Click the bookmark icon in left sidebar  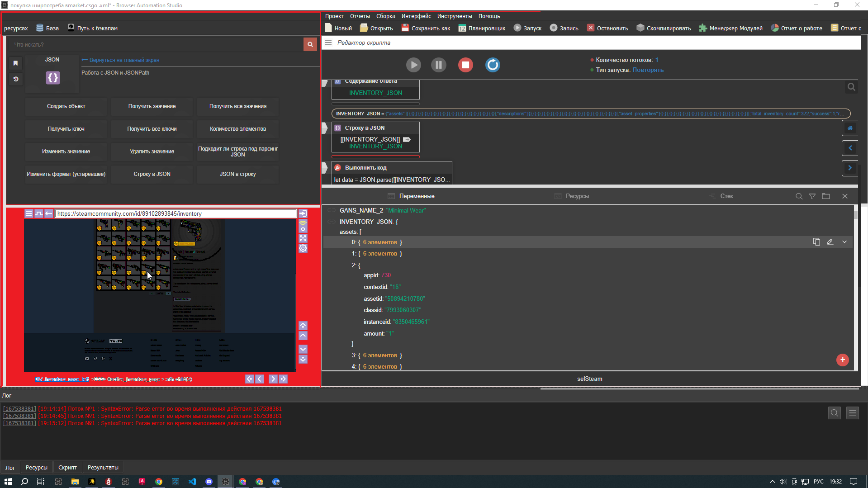(15, 63)
